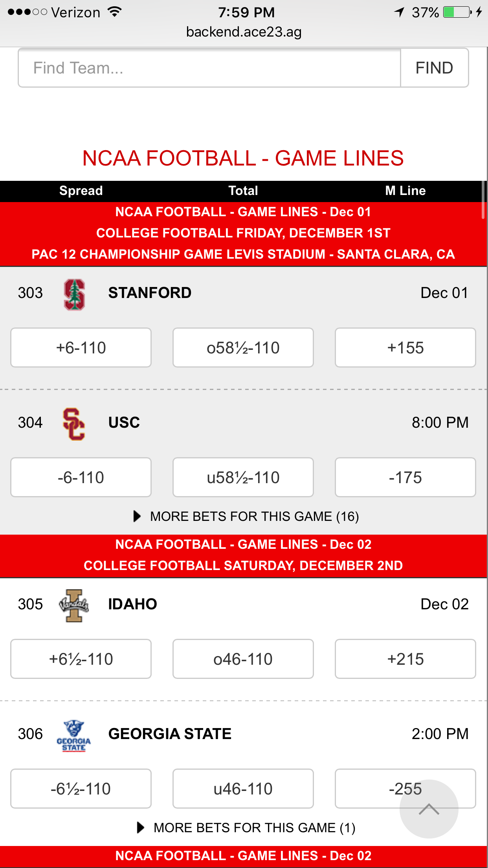488x868 pixels.
Task: Tap the battery indicator in the status bar
Action: tap(457, 12)
